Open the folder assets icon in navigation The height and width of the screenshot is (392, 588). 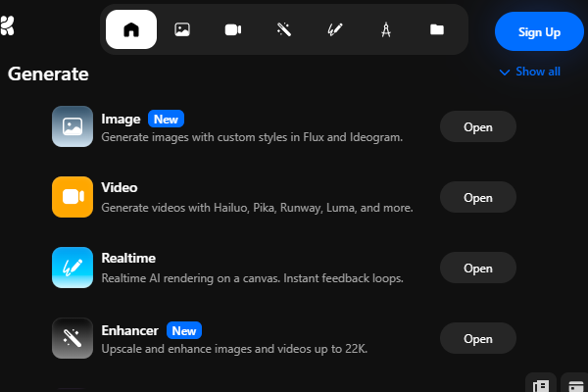tap(437, 29)
